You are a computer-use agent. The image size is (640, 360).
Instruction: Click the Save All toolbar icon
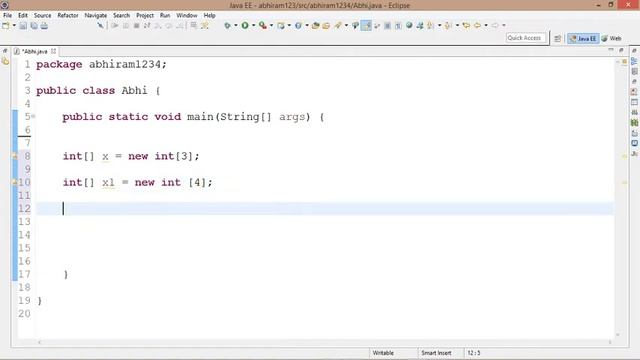coord(34,25)
